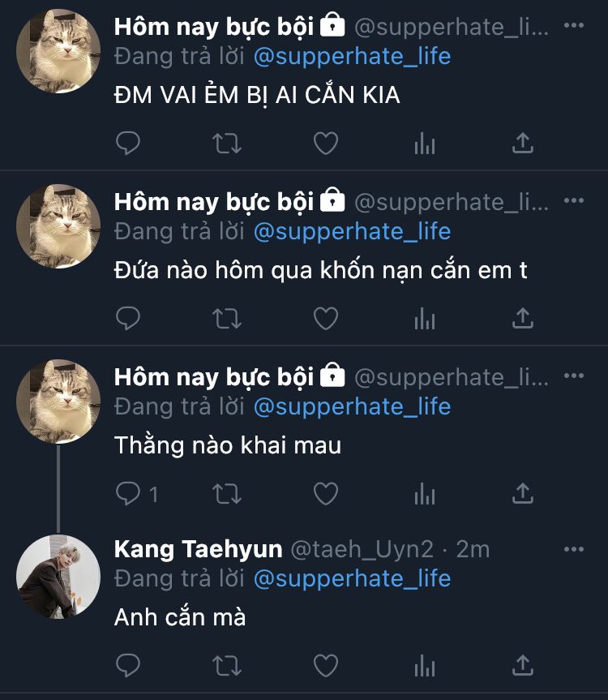Open more options on Kang Taehyun's reply

(573, 549)
